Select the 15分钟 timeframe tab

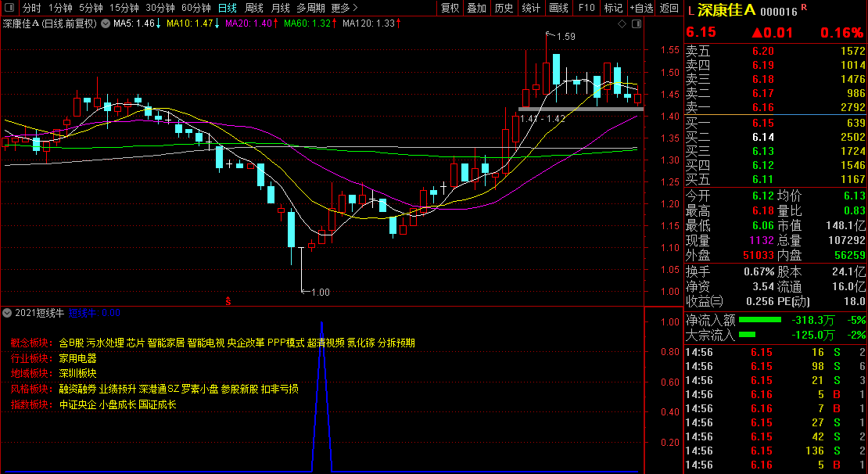[124, 8]
